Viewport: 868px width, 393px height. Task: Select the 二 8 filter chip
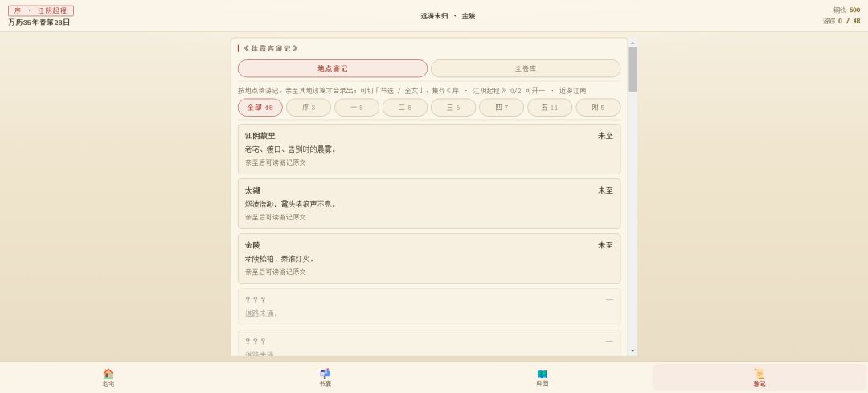pos(404,108)
